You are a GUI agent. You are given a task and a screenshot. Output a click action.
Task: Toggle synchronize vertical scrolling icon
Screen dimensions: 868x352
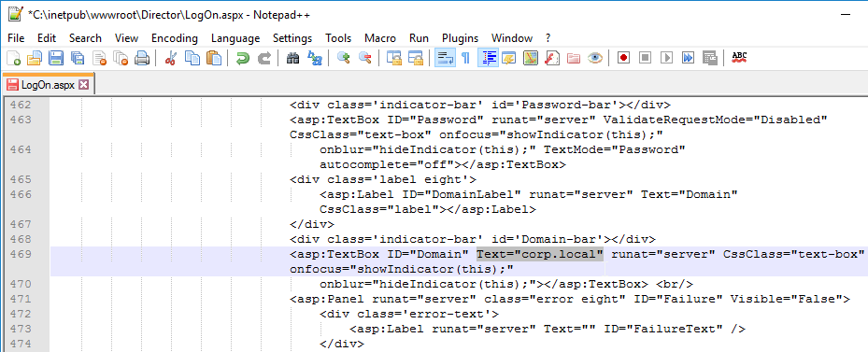pyautogui.click(x=393, y=58)
